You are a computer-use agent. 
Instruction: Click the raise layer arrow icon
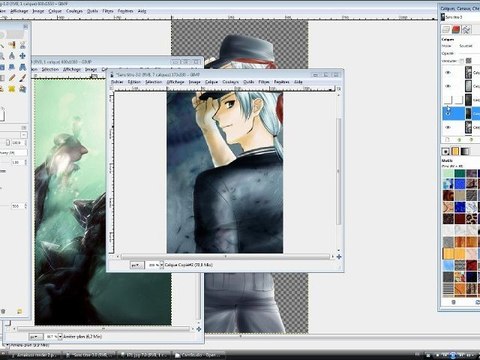click(459, 140)
